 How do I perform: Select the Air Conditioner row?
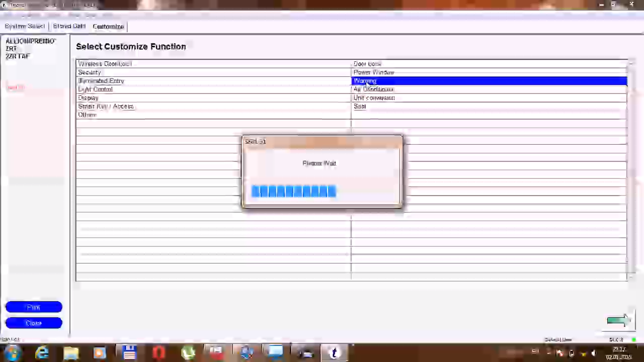489,89
